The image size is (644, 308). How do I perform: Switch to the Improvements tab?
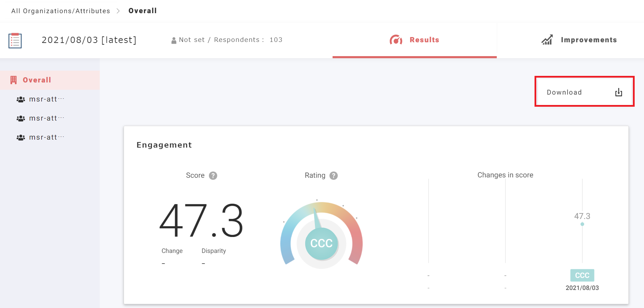[x=588, y=40]
